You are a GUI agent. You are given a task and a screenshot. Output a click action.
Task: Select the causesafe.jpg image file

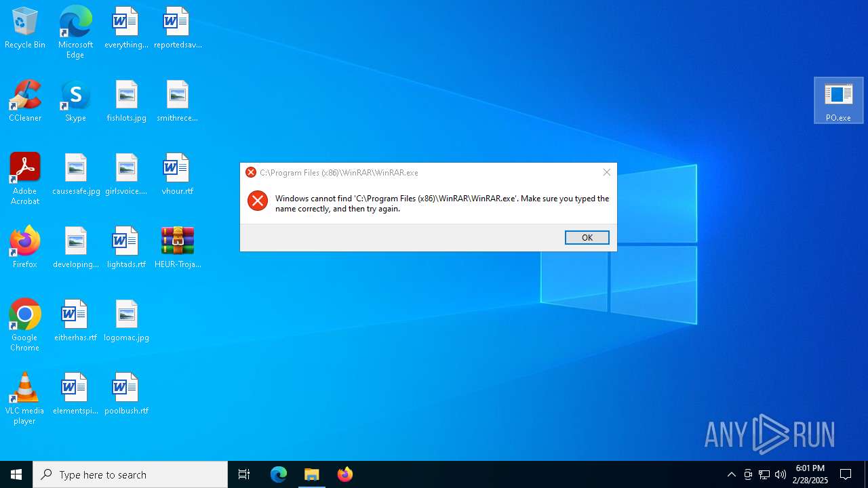point(76,175)
